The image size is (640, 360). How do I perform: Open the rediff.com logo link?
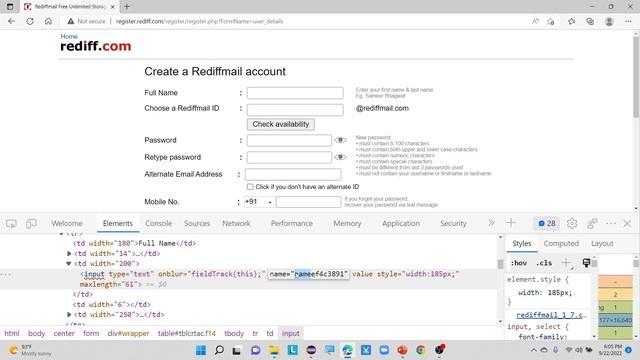tap(96, 46)
